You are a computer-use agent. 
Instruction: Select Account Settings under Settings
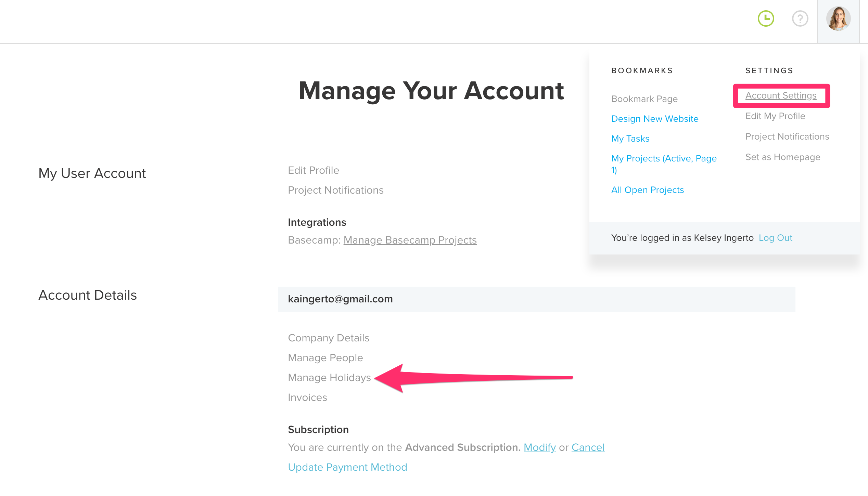[781, 96]
